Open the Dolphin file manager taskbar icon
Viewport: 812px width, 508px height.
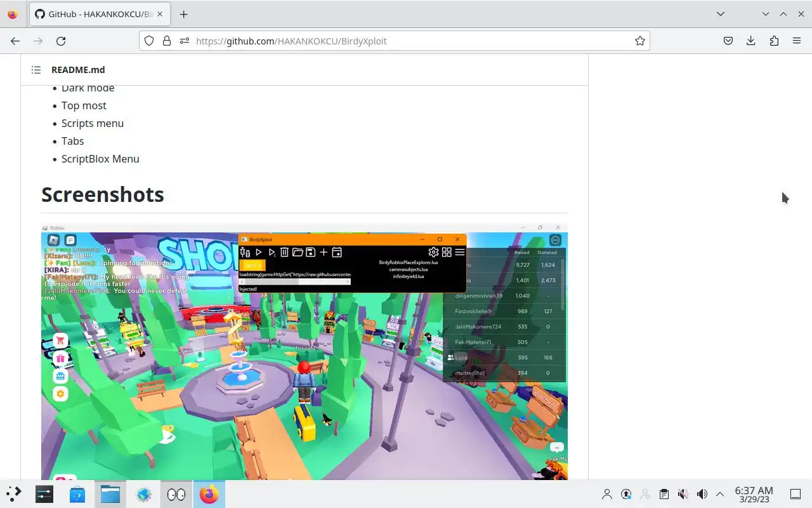pyautogui.click(x=110, y=494)
